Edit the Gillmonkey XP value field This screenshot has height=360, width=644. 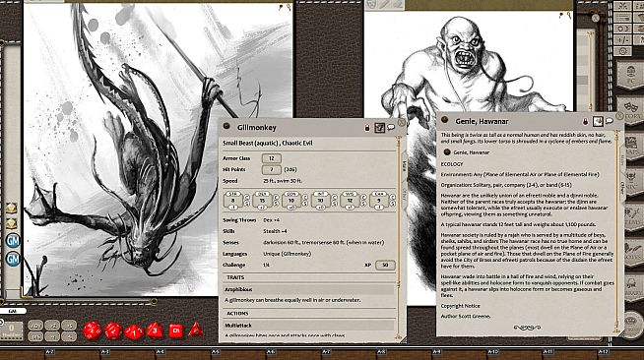[x=385, y=265]
